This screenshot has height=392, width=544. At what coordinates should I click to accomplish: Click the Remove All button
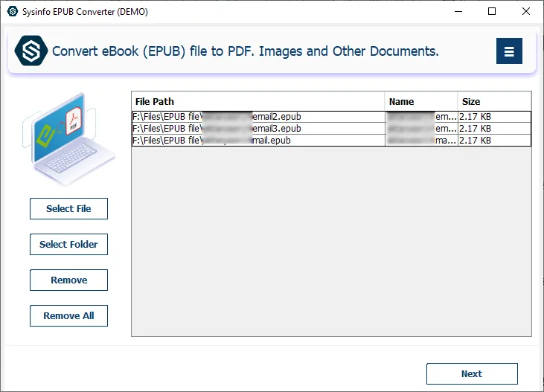point(68,315)
